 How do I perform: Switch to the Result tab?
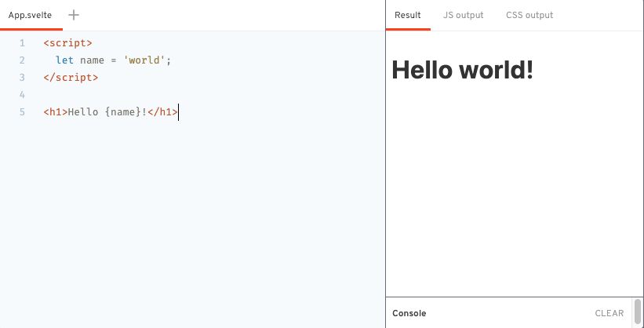click(408, 15)
